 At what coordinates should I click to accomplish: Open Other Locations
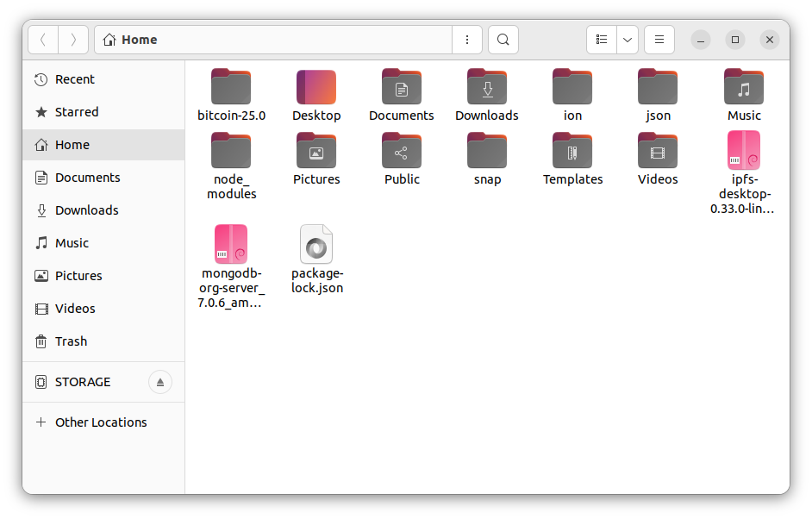pyautogui.click(x=103, y=422)
